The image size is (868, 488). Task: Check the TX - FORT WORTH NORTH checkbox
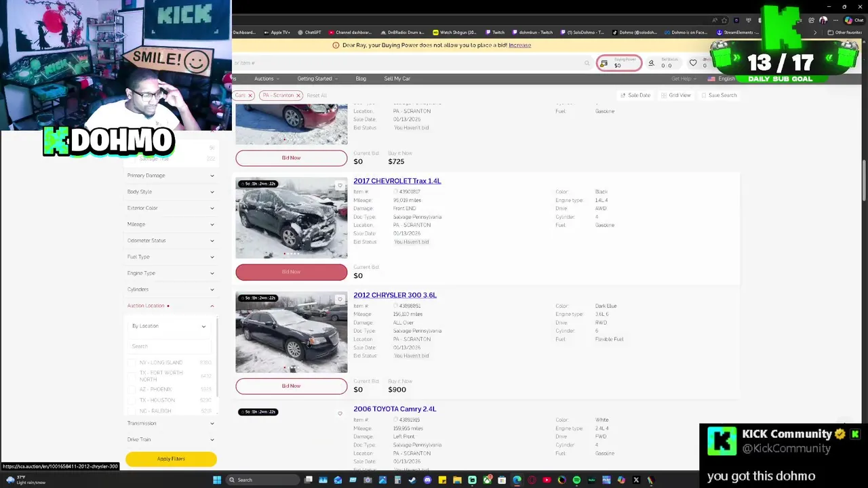coord(132,375)
